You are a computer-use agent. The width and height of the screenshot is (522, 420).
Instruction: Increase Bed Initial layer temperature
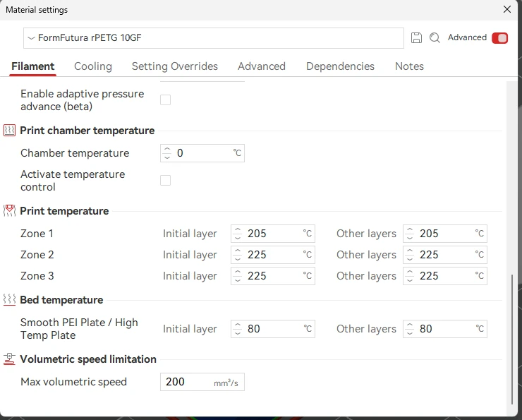[x=237, y=325]
